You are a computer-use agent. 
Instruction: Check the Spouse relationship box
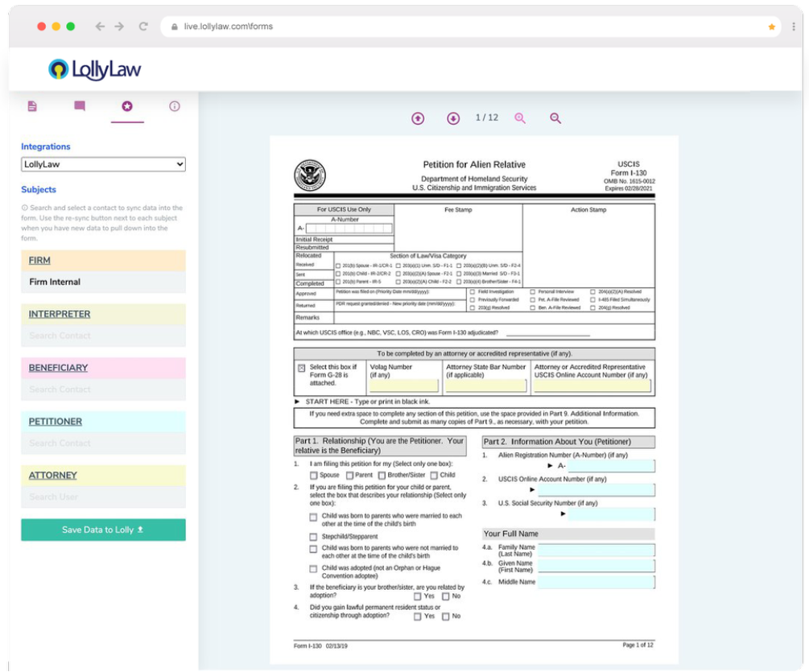pyautogui.click(x=313, y=476)
